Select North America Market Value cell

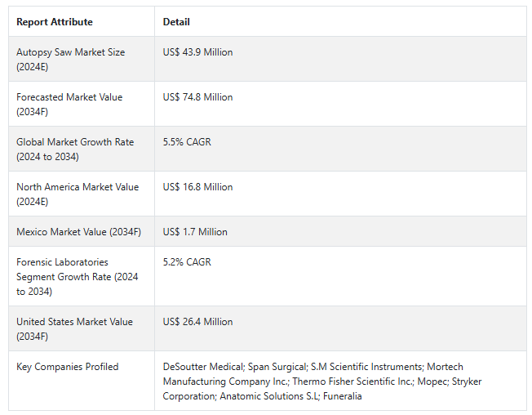[82, 194]
